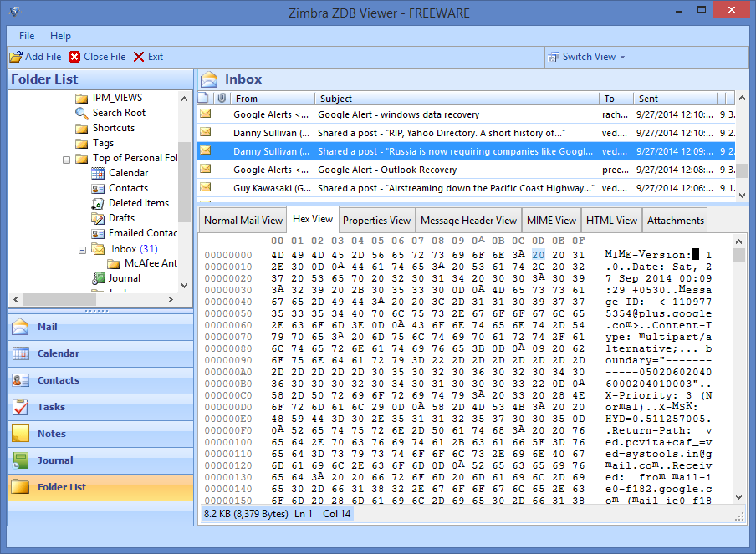This screenshot has width=756, height=554.
Task: Click the Journal book icon in navigation pane
Action: pos(20,460)
